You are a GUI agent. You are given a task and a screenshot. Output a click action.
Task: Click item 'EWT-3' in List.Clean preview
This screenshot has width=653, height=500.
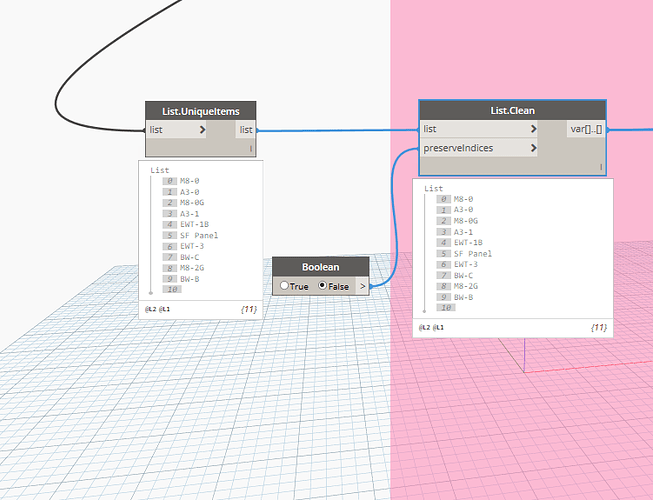[466, 264]
